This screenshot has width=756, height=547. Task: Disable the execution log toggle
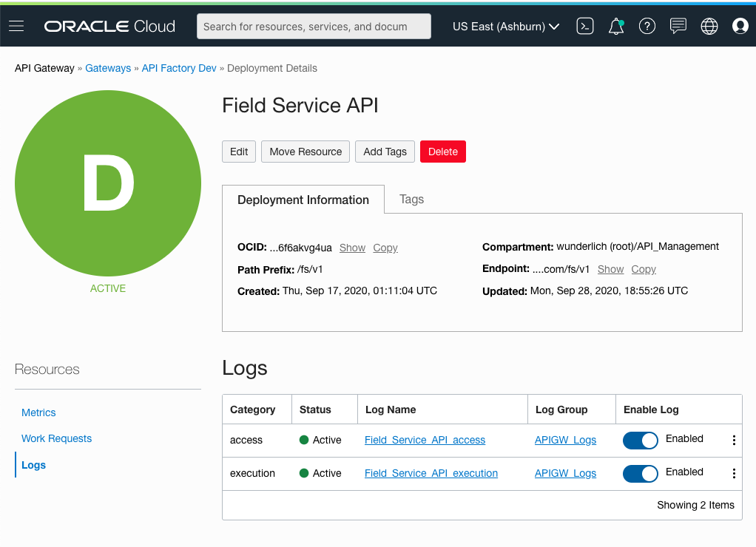[640, 474]
